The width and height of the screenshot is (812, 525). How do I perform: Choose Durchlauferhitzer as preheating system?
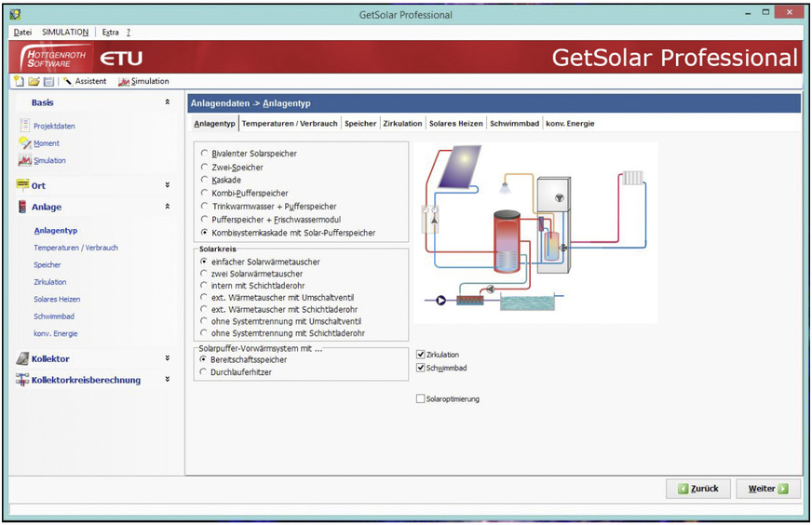[205, 372]
